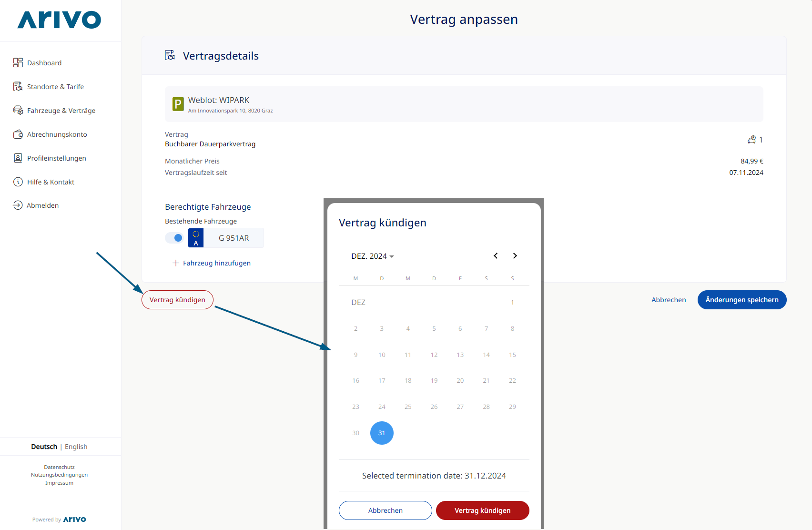Expand the DEZ. 2024 month dropdown
The image size is (812, 530).
tap(373, 256)
